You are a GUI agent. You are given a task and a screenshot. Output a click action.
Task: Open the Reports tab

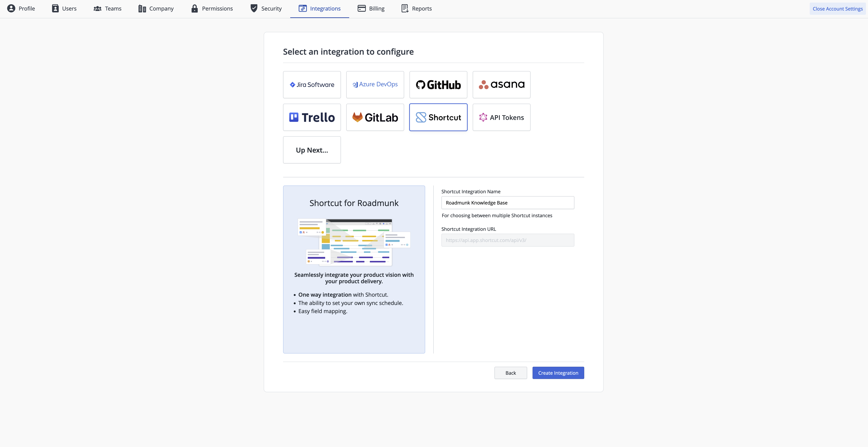tap(416, 8)
